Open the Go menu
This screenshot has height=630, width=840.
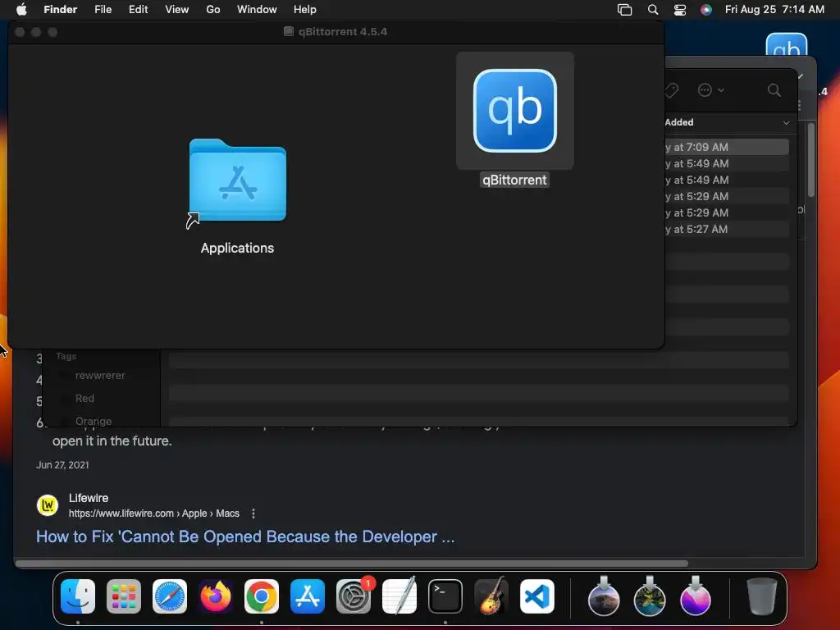coord(213,9)
